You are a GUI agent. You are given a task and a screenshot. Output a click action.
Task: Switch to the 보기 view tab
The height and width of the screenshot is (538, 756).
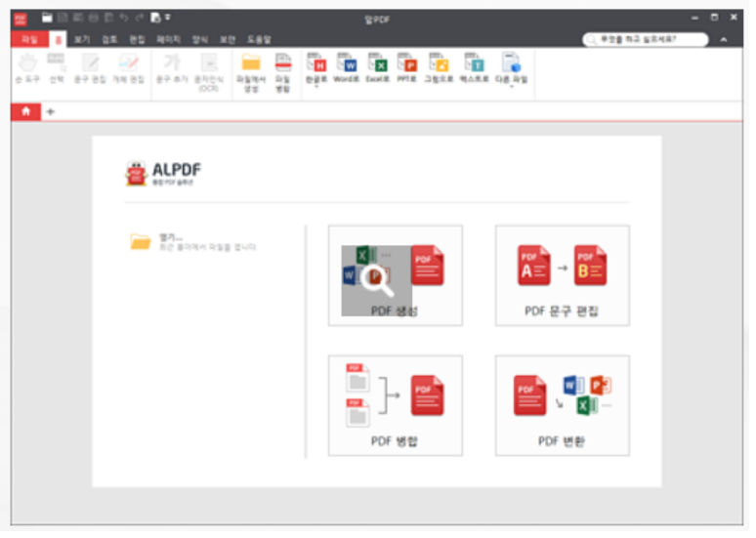82,40
